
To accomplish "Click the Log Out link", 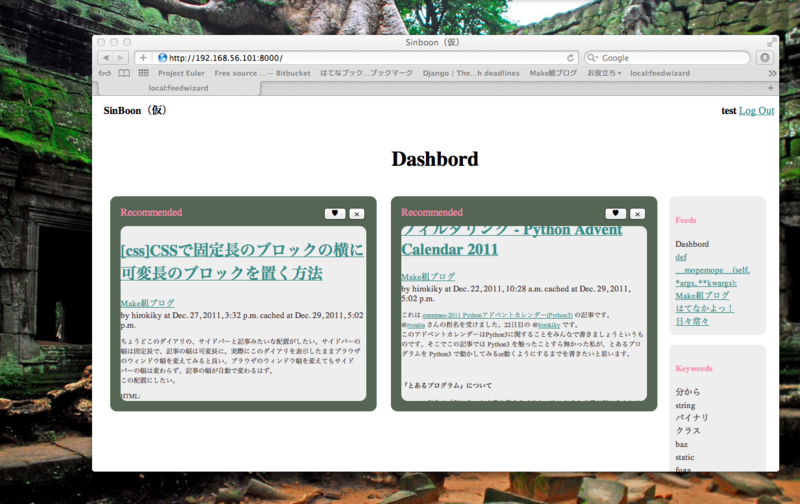I will pos(756,111).
